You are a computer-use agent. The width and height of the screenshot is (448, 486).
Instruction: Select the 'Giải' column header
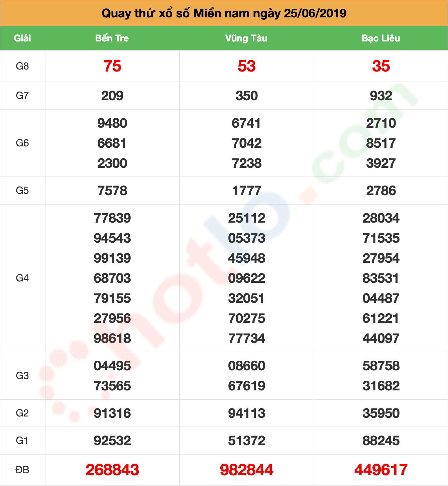pos(22,38)
